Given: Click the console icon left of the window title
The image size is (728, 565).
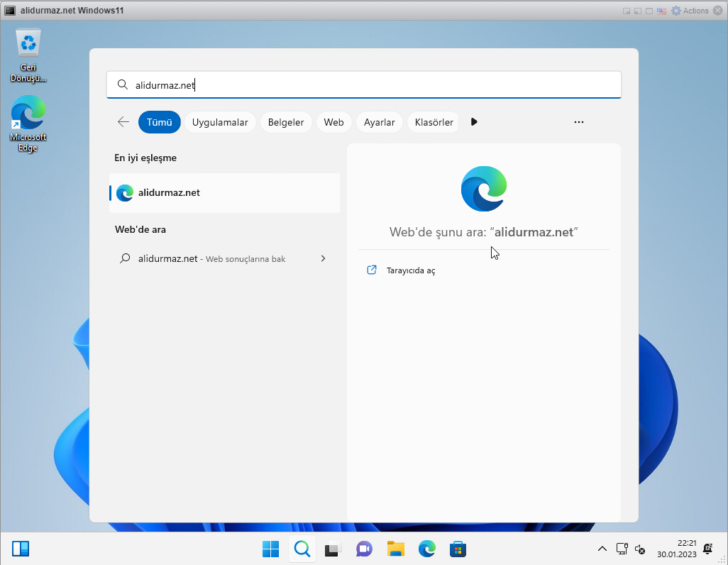Looking at the screenshot, I should coord(10,11).
